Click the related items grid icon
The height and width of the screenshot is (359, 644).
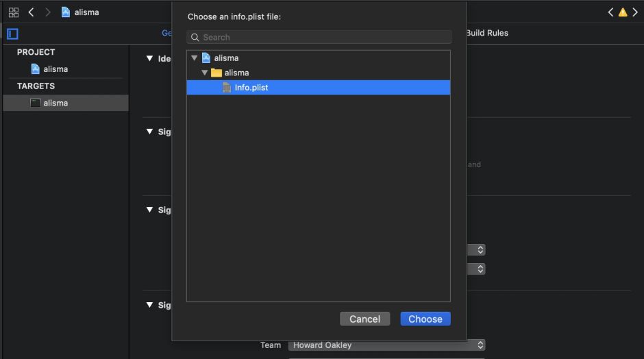(x=14, y=12)
